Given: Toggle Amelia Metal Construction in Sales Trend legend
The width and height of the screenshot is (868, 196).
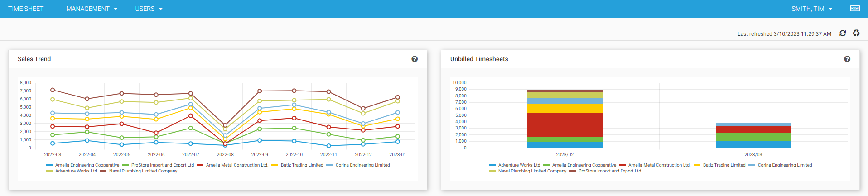Looking at the screenshot, I should pyautogui.click(x=232, y=165).
